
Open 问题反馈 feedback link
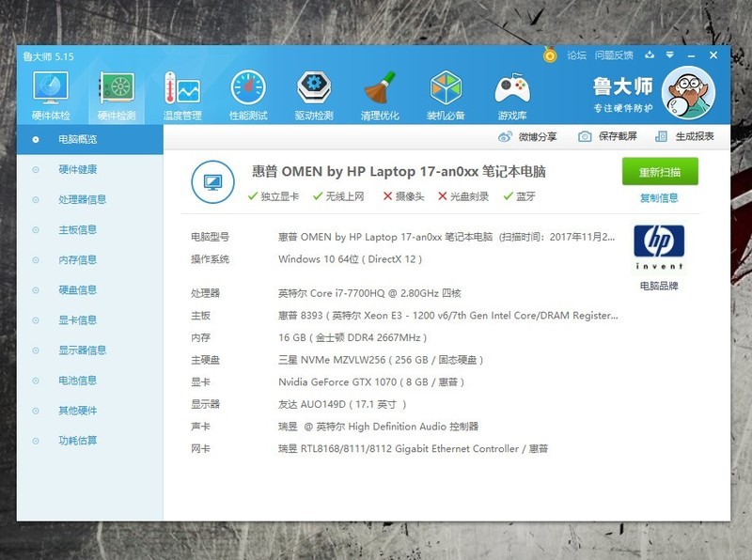click(x=614, y=55)
